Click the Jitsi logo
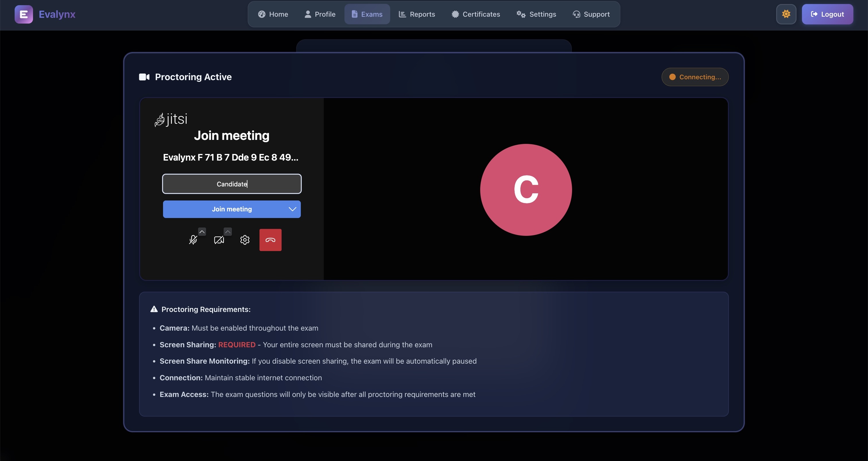Screen dimensions: 868x461 [171, 119]
